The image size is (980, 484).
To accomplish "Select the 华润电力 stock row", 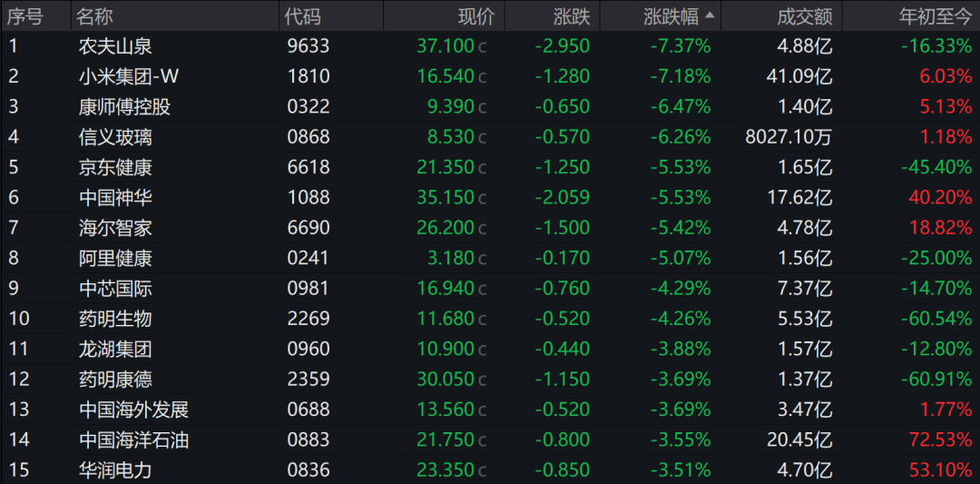I will tap(115, 470).
